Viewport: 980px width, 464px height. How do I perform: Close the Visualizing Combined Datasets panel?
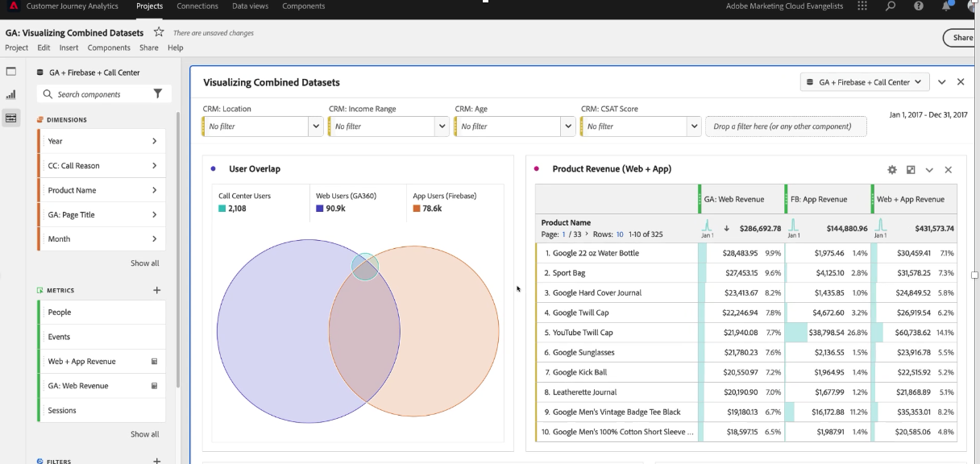(961, 82)
